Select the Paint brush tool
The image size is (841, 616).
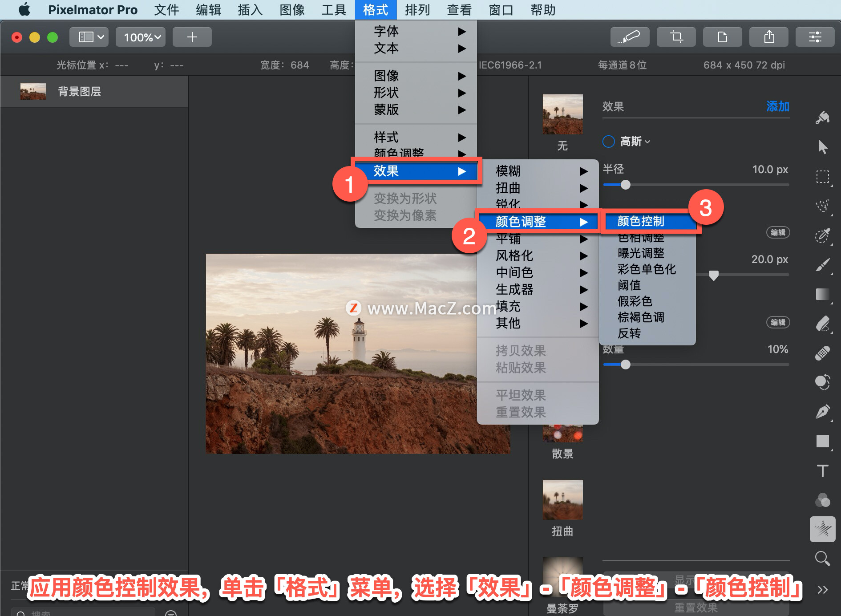click(x=822, y=265)
